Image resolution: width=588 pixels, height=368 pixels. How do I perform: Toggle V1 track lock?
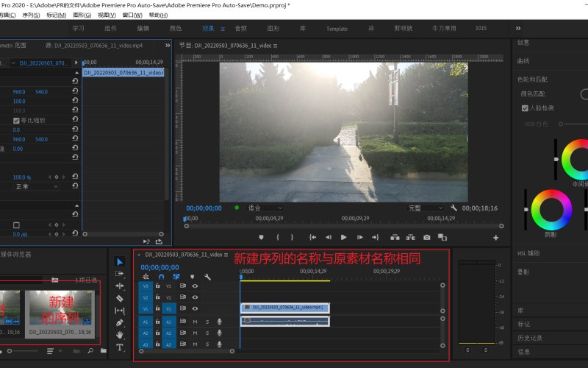pyautogui.click(x=158, y=308)
